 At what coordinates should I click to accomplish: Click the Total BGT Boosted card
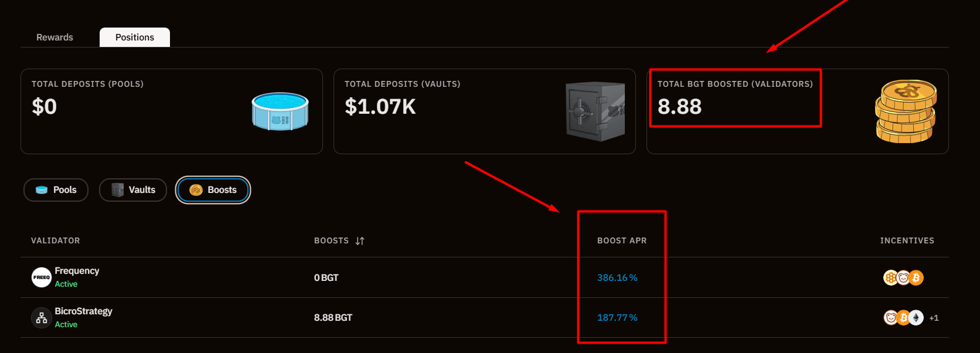pyautogui.click(x=797, y=111)
